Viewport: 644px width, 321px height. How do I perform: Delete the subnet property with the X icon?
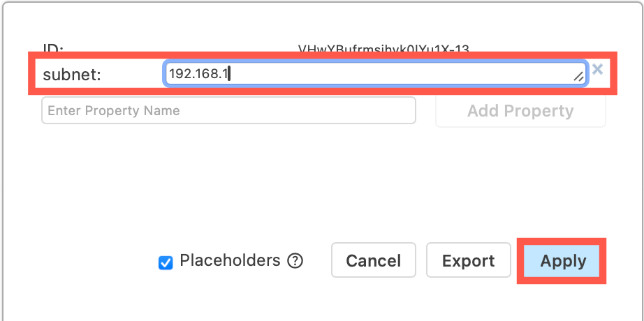pos(597,69)
